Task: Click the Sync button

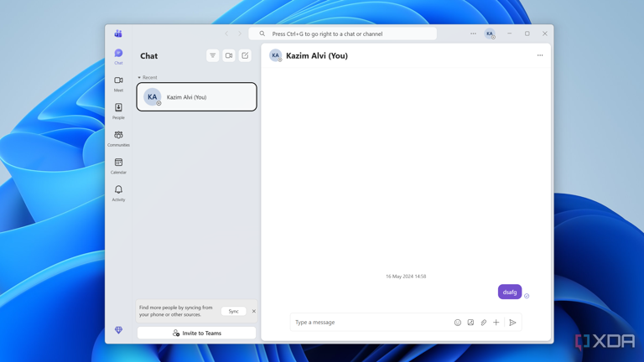Action: point(233,311)
